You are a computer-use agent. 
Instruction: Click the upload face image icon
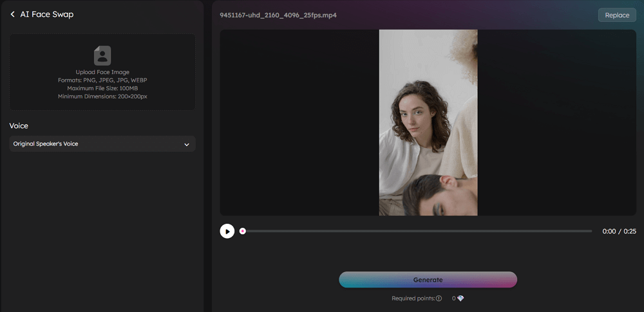[102, 55]
